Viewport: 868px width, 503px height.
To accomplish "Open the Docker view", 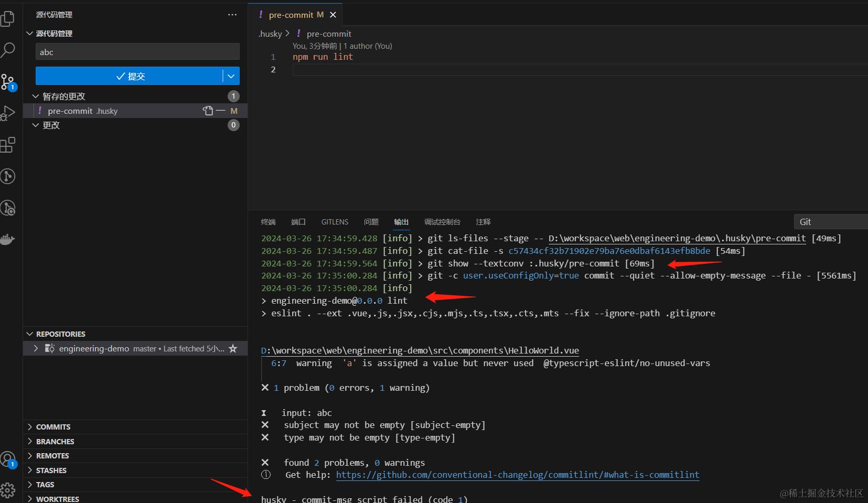I will click(7, 239).
